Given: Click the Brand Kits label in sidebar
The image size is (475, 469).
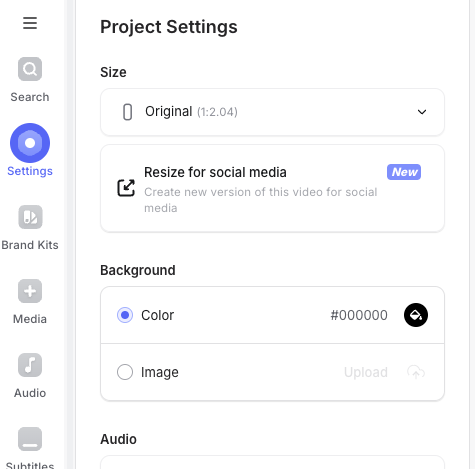Looking at the screenshot, I should (30, 245).
